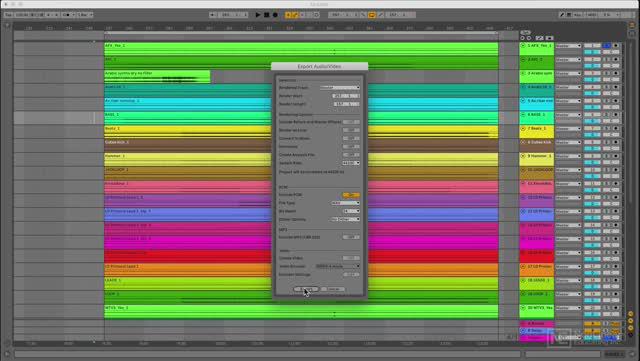
Task: Open the quantization menu showing 1 Bar
Action: [84, 15]
